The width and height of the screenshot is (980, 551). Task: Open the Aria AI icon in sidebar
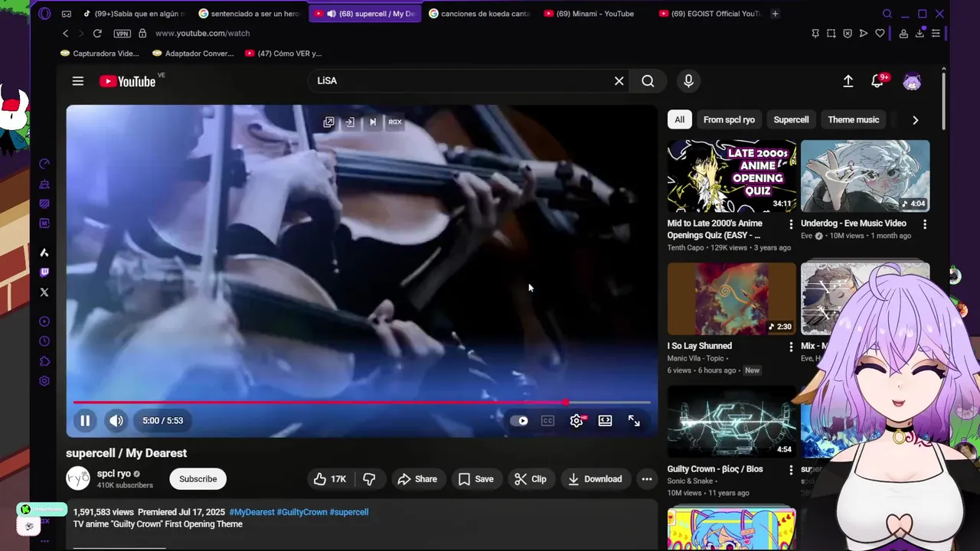pyautogui.click(x=44, y=253)
